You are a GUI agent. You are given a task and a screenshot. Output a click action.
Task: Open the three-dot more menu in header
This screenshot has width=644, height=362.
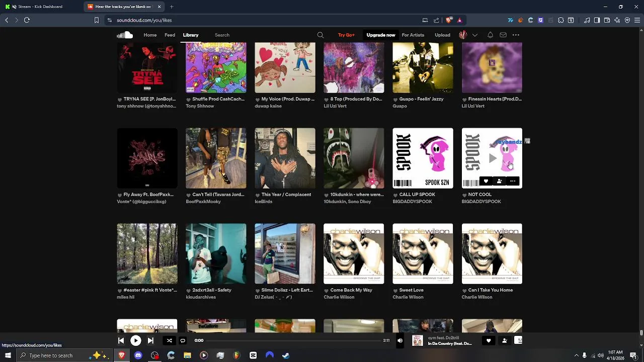tap(516, 35)
